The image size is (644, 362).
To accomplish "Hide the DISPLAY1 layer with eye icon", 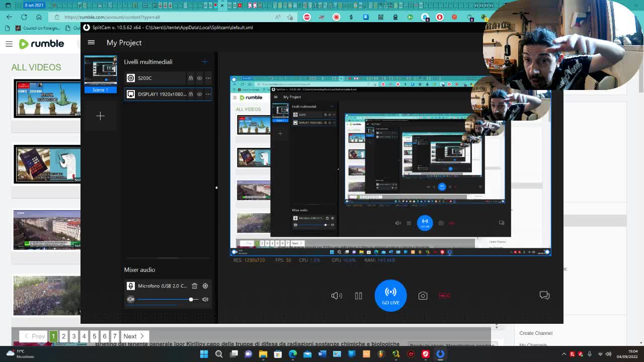I will pos(199,94).
